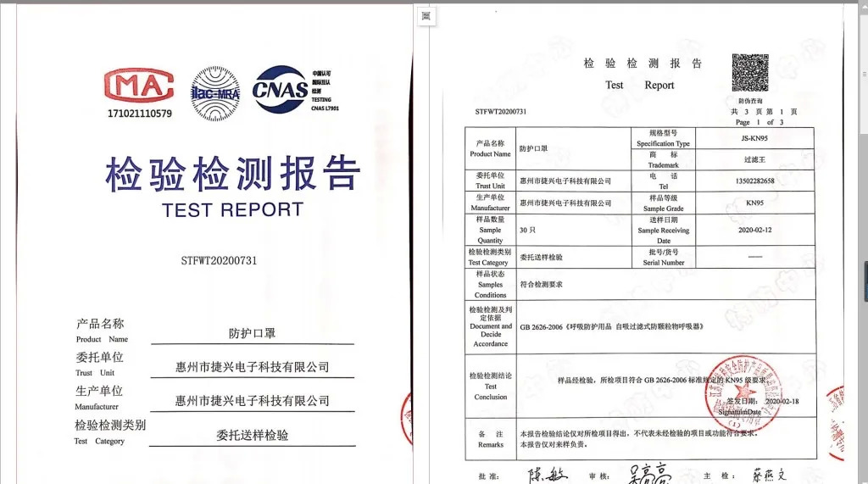Click the dark side tab on right edge

(x=865, y=281)
